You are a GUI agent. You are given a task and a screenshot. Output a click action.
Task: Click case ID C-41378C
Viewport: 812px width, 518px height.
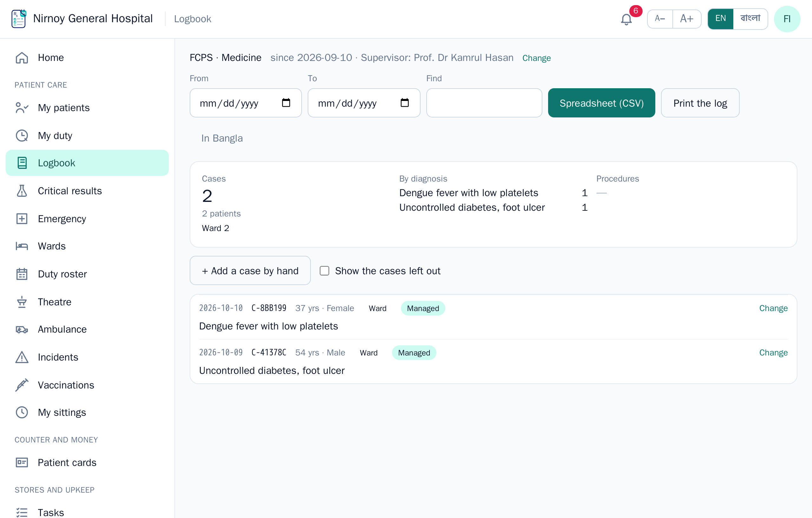click(269, 353)
